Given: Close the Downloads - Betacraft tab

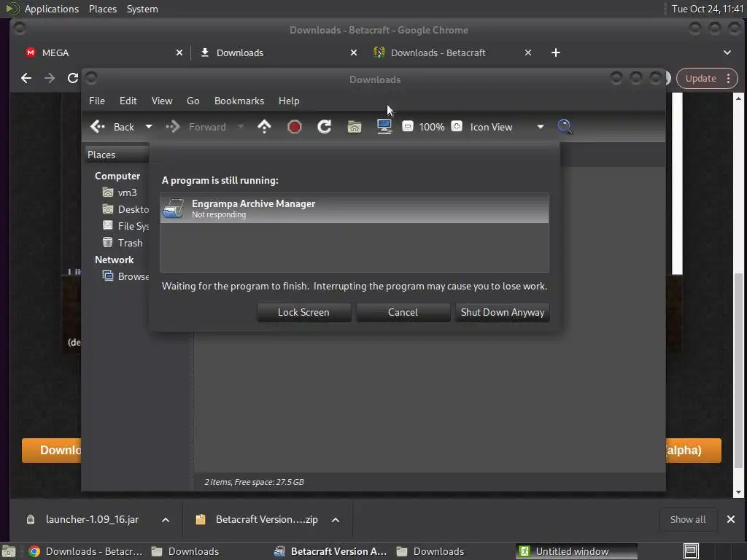Looking at the screenshot, I should click(x=528, y=52).
